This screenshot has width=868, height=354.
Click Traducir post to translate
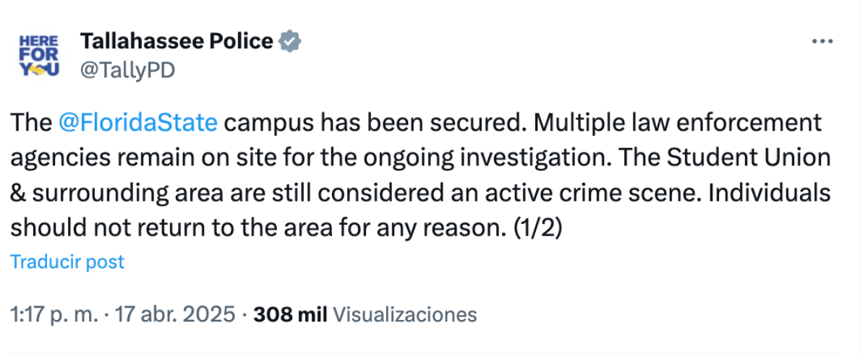point(67,262)
